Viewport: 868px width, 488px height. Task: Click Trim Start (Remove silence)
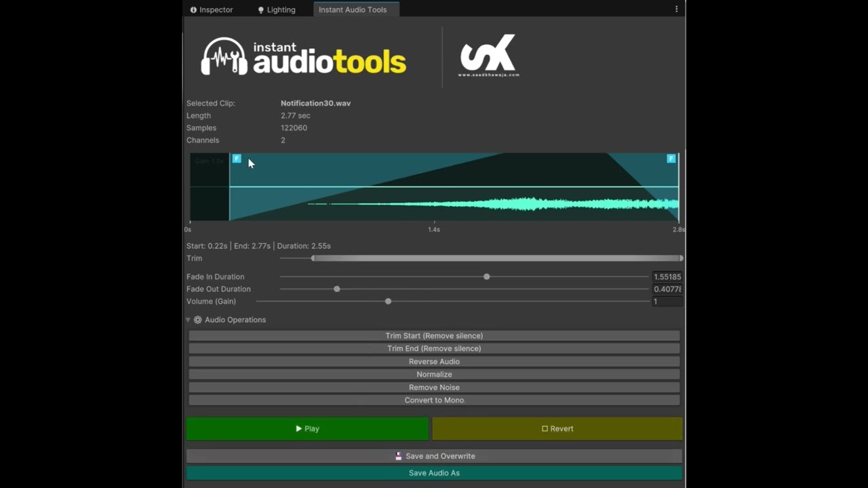click(x=434, y=335)
